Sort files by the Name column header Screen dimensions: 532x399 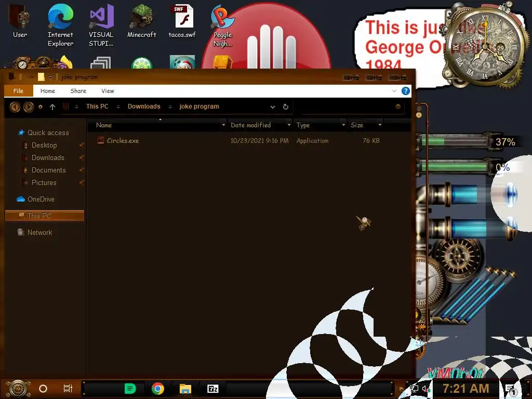(x=104, y=125)
